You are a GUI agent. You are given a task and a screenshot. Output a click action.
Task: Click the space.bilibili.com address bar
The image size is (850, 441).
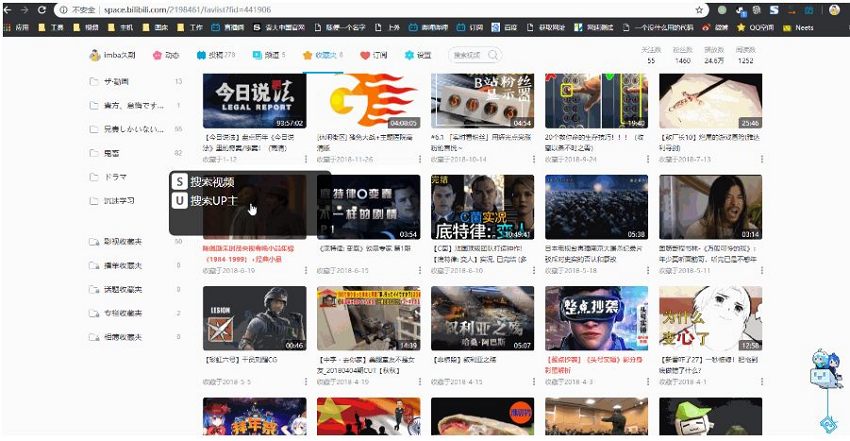click(379, 10)
